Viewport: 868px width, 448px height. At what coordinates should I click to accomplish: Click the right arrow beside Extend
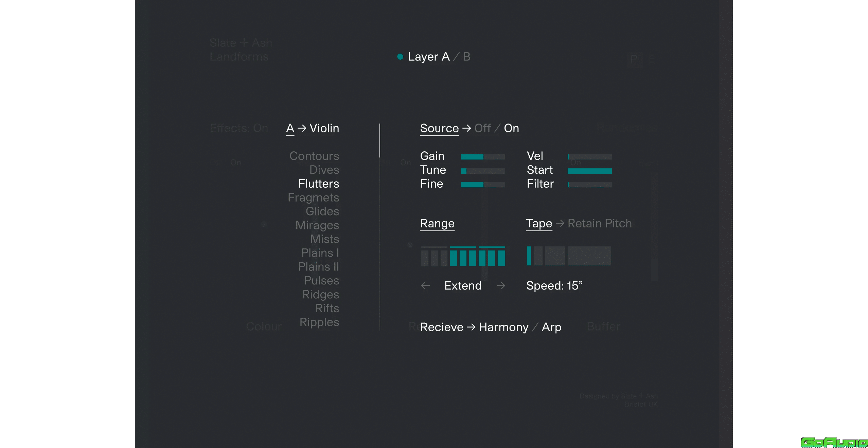[x=501, y=286]
